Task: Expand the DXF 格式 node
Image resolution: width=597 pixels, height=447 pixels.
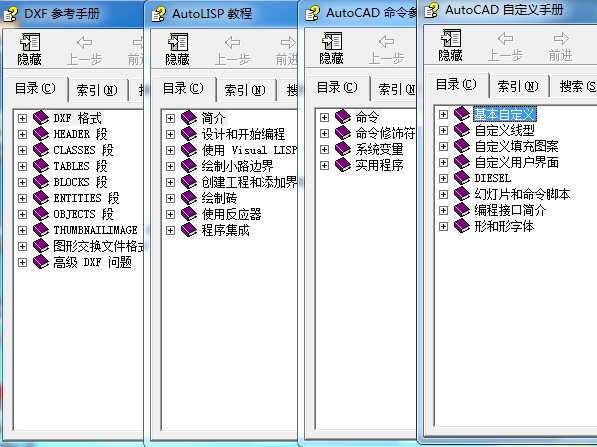Action: [22, 118]
